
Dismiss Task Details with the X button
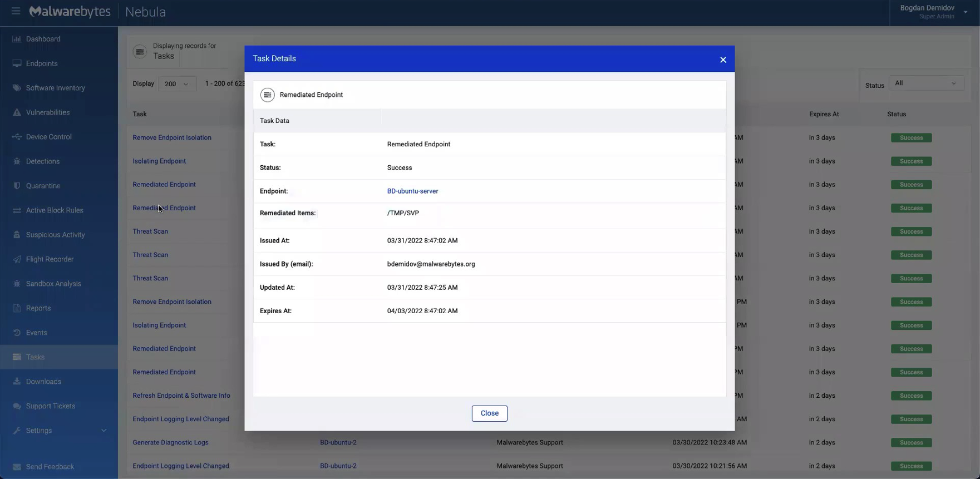pyautogui.click(x=723, y=60)
